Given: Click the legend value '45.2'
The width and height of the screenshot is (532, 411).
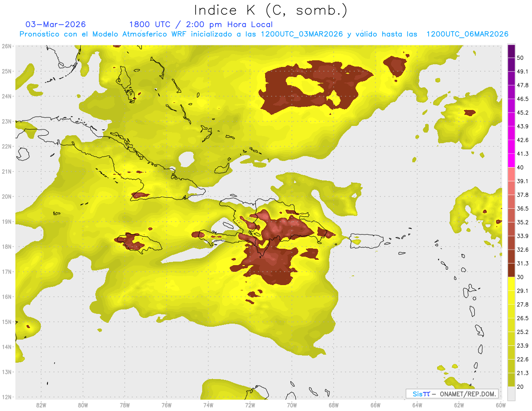Looking at the screenshot, I should pos(523,113).
